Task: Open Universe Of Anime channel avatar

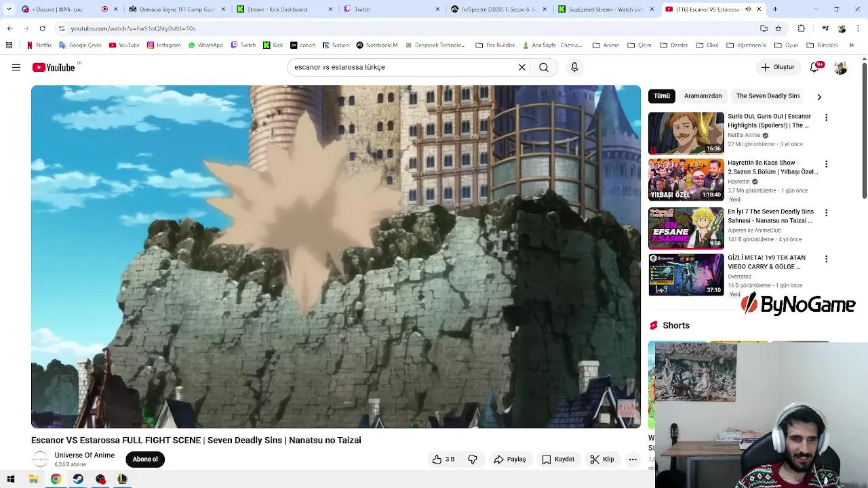Action: click(x=41, y=460)
